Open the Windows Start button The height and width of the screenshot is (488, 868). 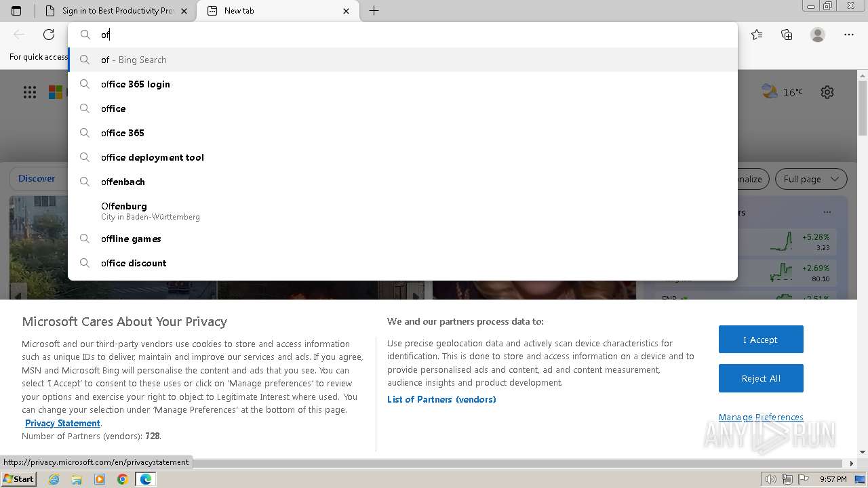pos(19,479)
